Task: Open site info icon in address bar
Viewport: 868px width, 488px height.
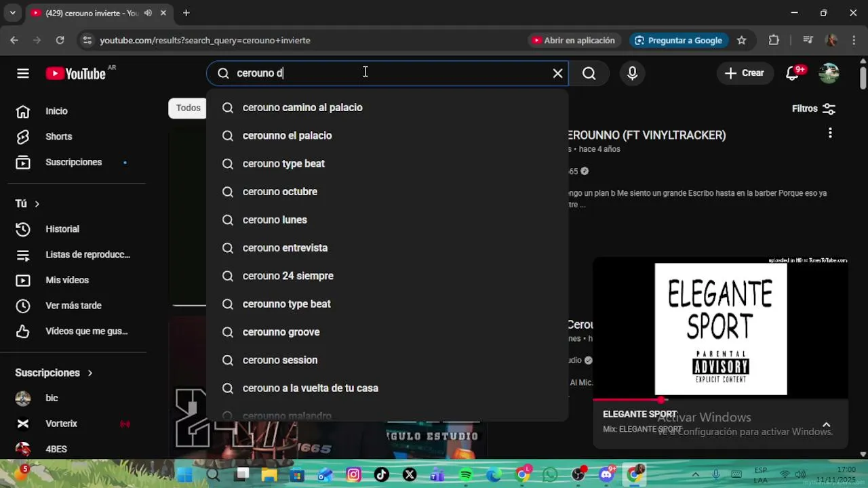Action: pos(87,41)
